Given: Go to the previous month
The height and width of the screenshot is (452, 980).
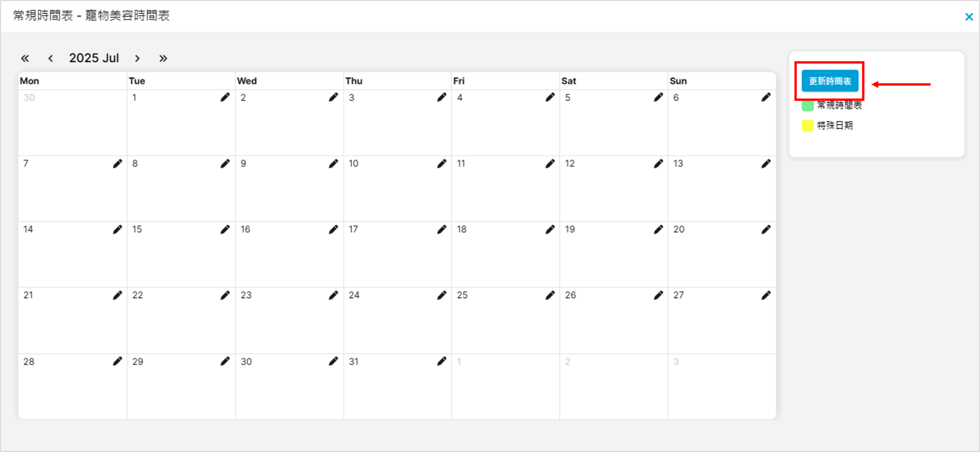Looking at the screenshot, I should point(51,59).
